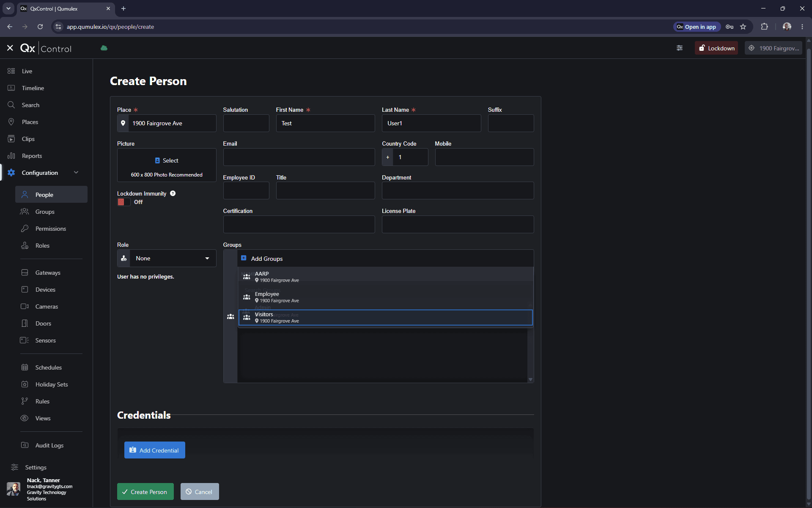The image size is (812, 508).
Task: Toggle Lockdown Immunity switch
Action: coord(124,202)
